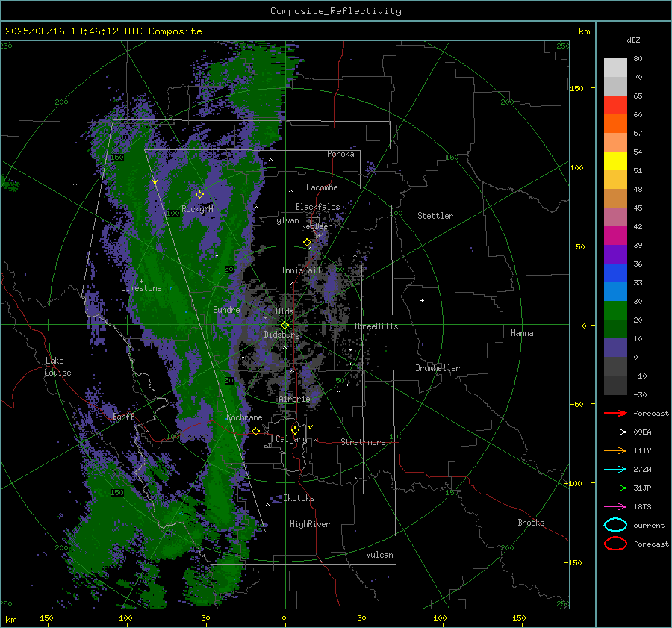This screenshot has width=672, height=628.
Task: Click the 'Okotoks' map label
Action: pos(299,498)
